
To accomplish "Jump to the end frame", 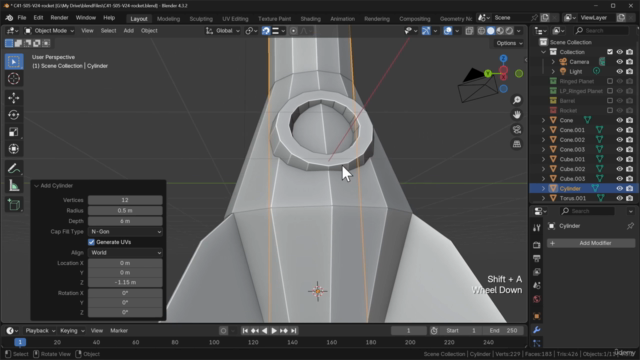I will pos(293,331).
